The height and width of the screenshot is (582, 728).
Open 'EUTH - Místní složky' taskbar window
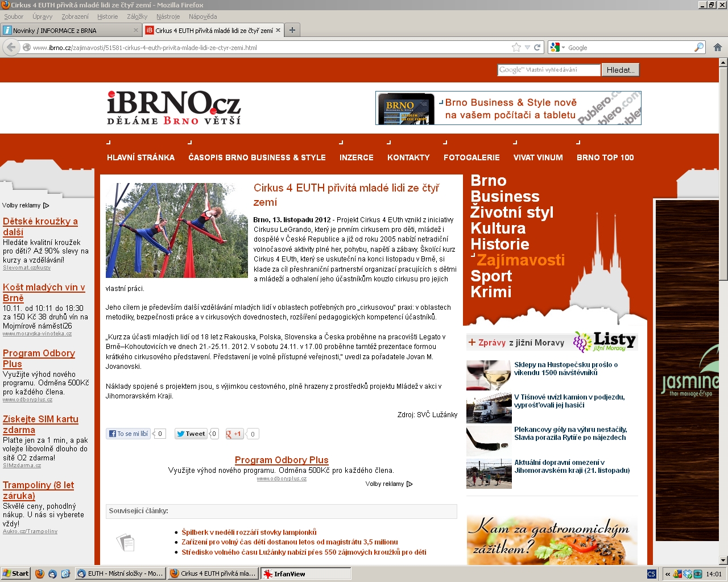121,573
